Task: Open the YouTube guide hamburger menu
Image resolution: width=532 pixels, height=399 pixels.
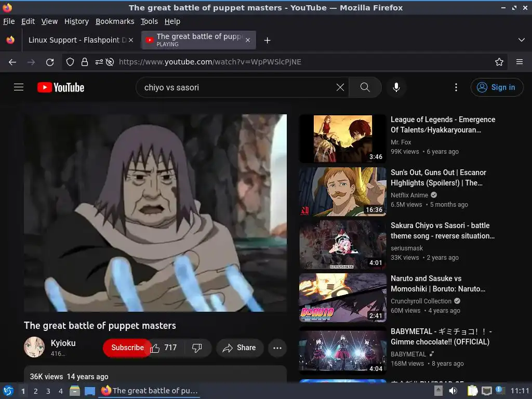Action: pos(19,87)
